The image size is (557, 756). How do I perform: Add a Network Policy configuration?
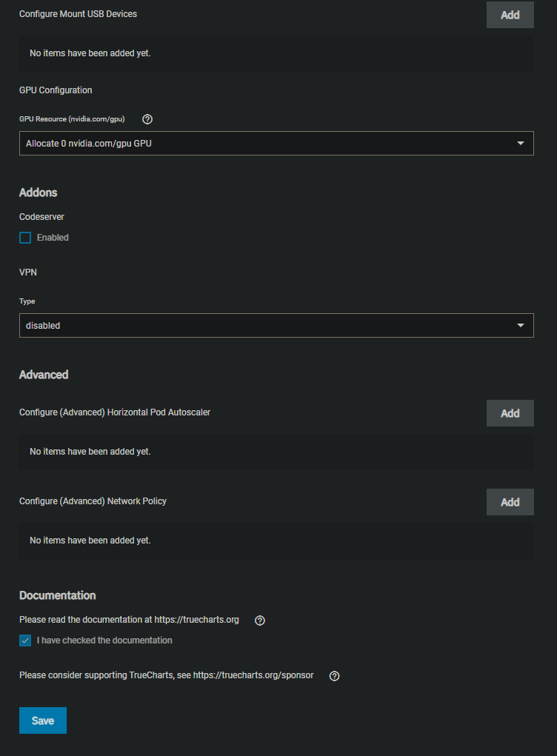[510, 502]
